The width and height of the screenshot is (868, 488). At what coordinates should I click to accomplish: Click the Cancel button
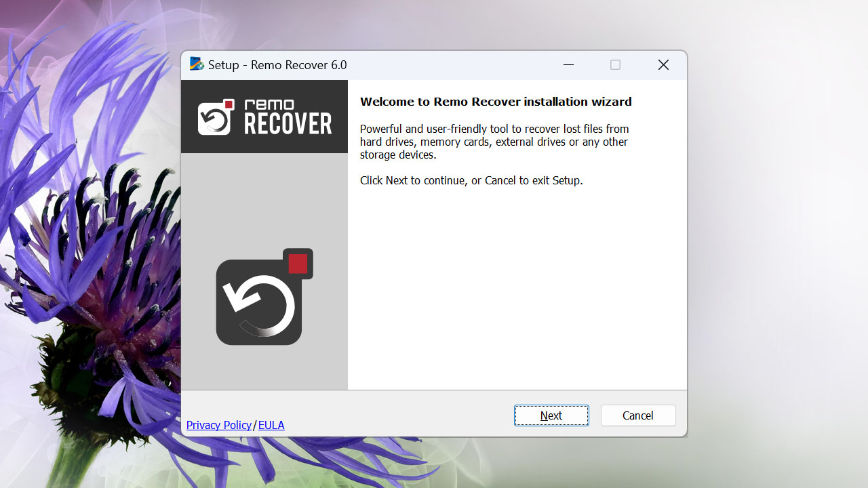point(638,415)
